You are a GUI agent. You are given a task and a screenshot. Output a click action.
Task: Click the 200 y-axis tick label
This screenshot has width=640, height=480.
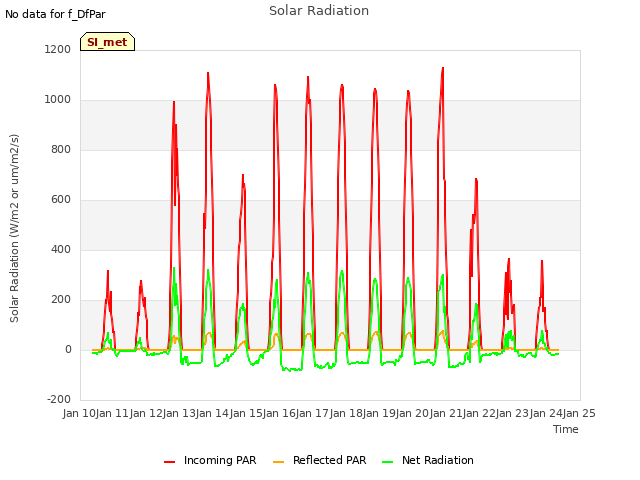pos(61,299)
